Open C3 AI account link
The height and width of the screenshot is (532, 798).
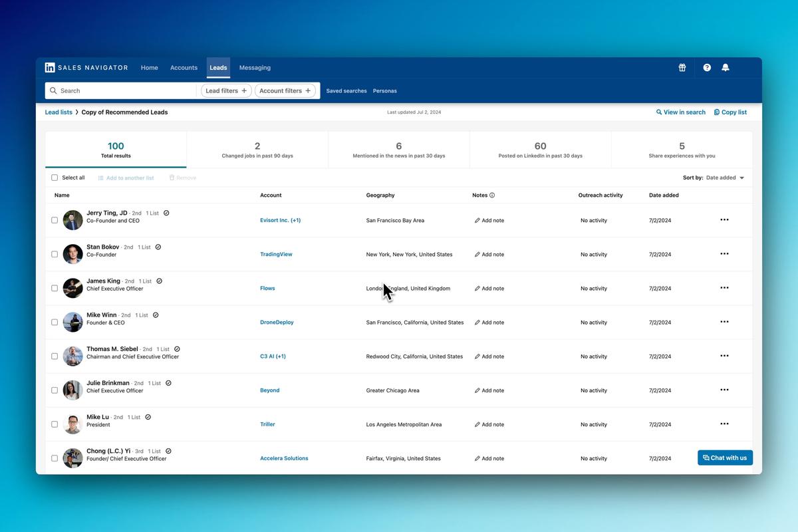click(x=273, y=356)
